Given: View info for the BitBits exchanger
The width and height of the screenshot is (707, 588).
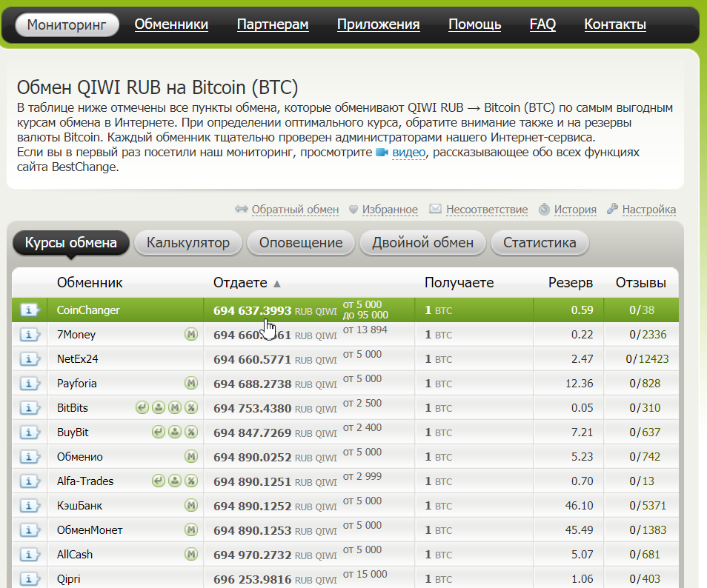Looking at the screenshot, I should coord(30,408).
